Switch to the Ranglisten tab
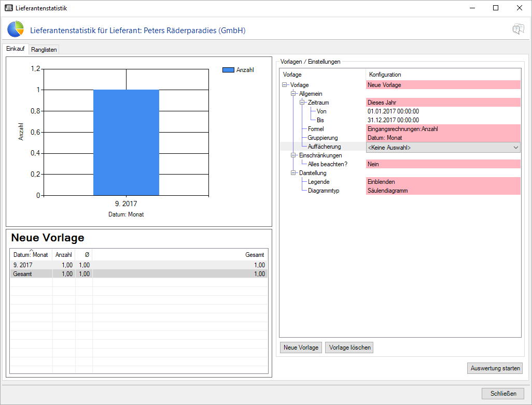 44,50
